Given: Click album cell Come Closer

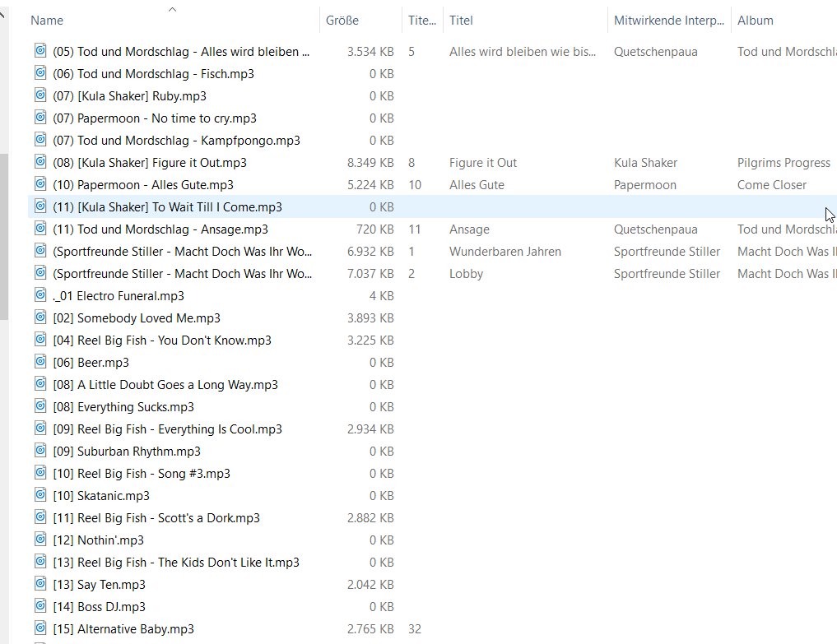Looking at the screenshot, I should [772, 185].
